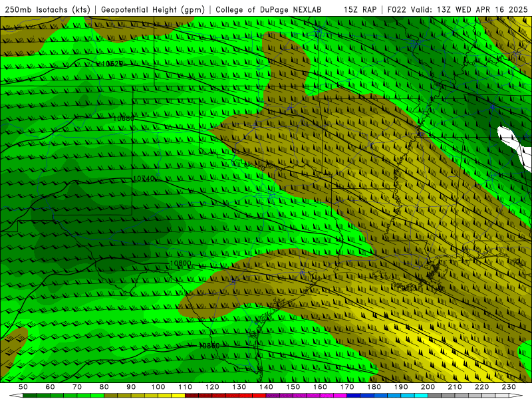Pick the darkest green swatch below the 50 label
The image size is (532, 399).
coord(30,396)
